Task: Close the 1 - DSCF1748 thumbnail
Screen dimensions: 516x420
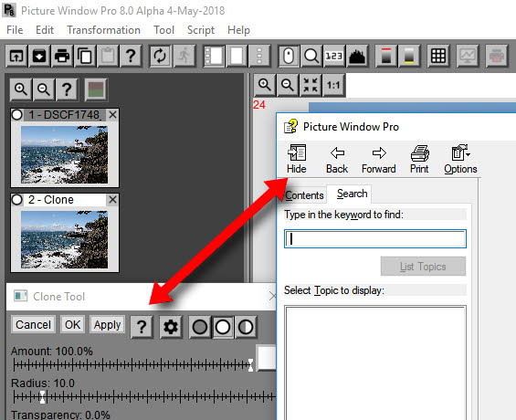Action: (x=112, y=115)
